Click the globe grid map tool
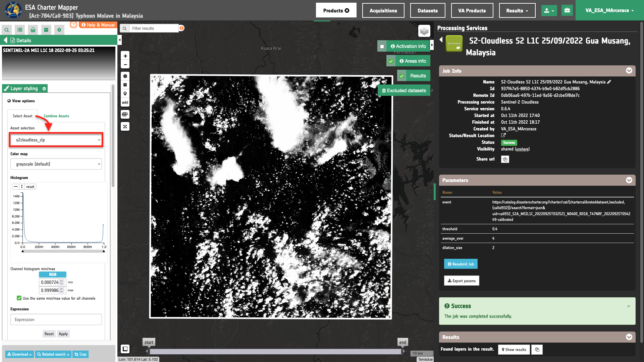 (125, 114)
